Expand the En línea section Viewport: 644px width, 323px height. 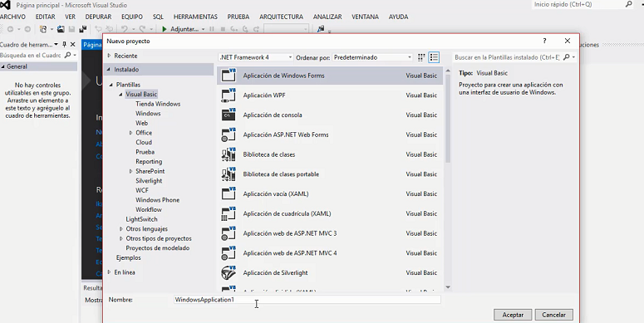point(109,272)
